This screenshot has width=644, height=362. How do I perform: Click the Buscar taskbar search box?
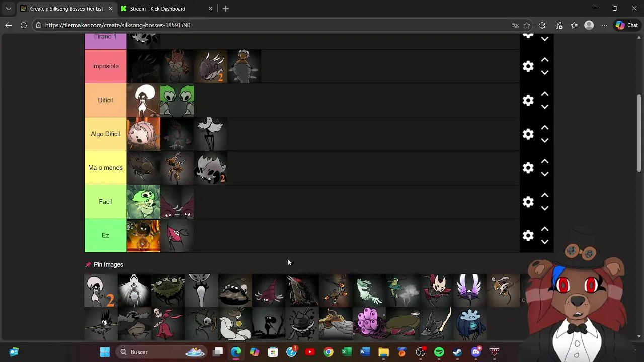point(162,352)
